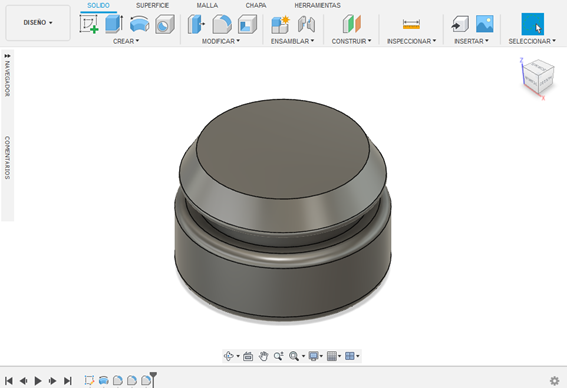567x388 pixels.
Task: Click the Zoom tool with magnifier
Action: point(278,356)
